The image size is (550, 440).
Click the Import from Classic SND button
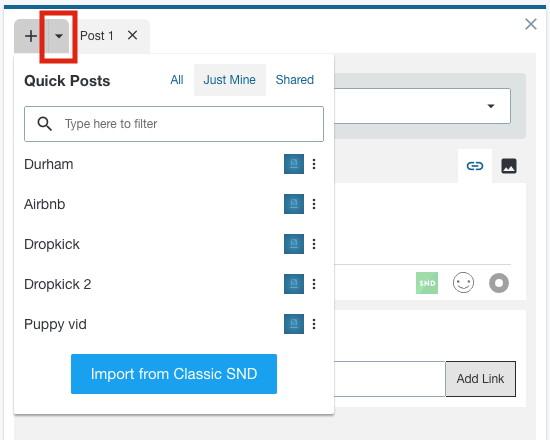[174, 374]
